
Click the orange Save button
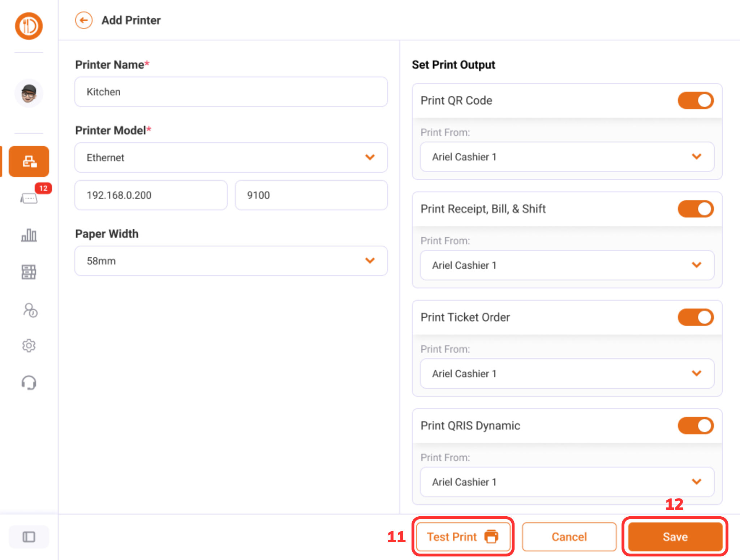[x=675, y=537]
